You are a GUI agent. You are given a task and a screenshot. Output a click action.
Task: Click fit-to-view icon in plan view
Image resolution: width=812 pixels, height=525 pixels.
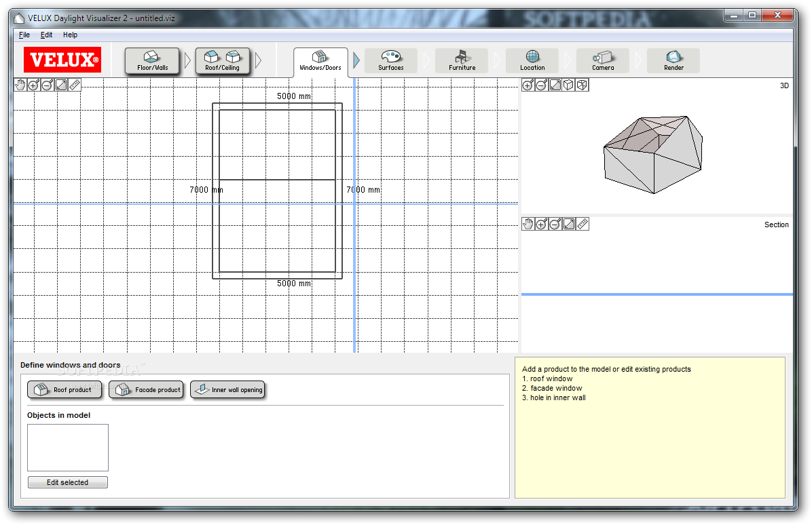[x=61, y=85]
